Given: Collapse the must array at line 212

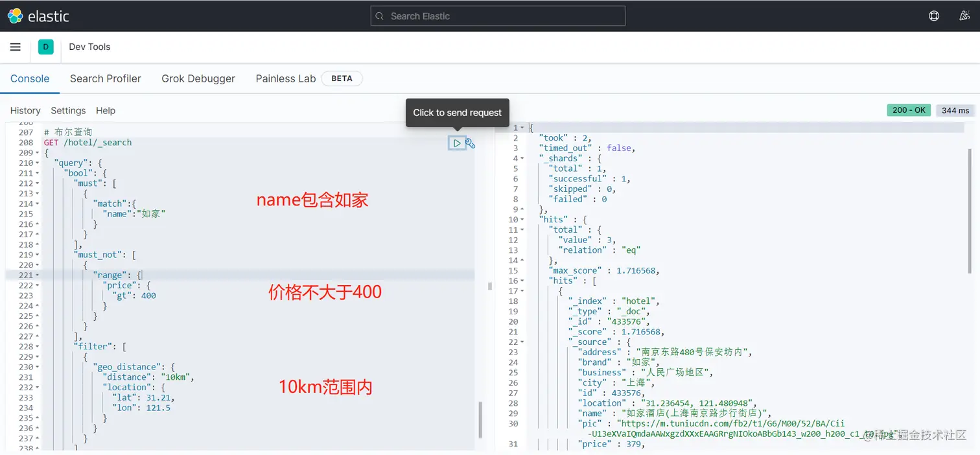Looking at the screenshot, I should click(x=38, y=183).
